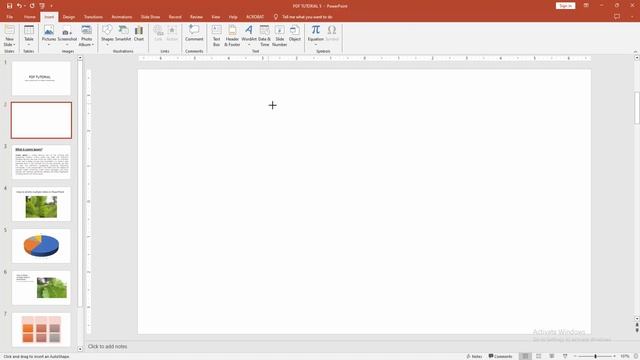Select blank slide 2 thumbnail

[41, 120]
